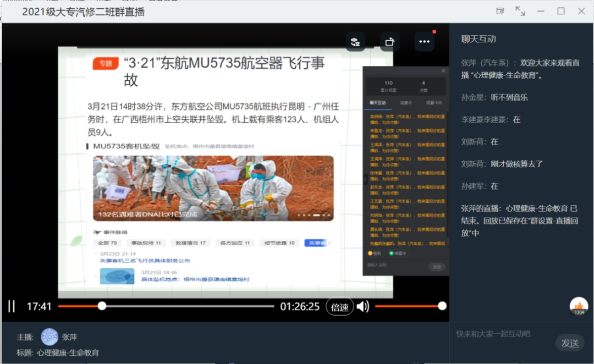Screen dimensions: 594x364
Task: Click the crash site map thumbnail
Action: tap(117, 276)
